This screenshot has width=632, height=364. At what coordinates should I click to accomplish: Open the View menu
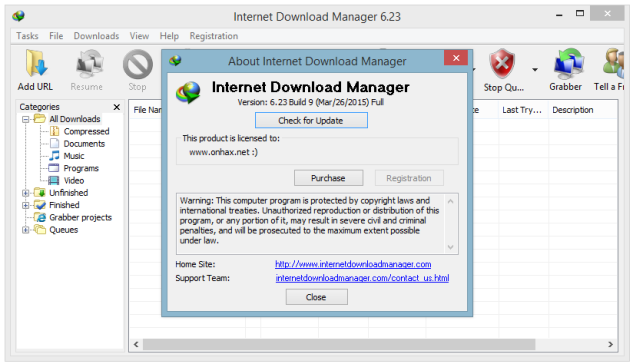coord(139,36)
